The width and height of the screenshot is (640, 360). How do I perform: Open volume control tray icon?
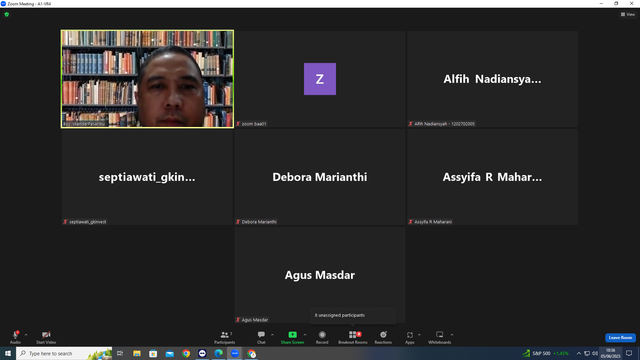tap(595, 353)
